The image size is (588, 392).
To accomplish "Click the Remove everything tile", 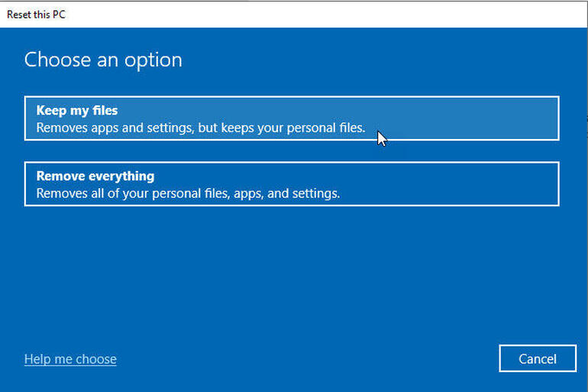I will coord(458,184).
